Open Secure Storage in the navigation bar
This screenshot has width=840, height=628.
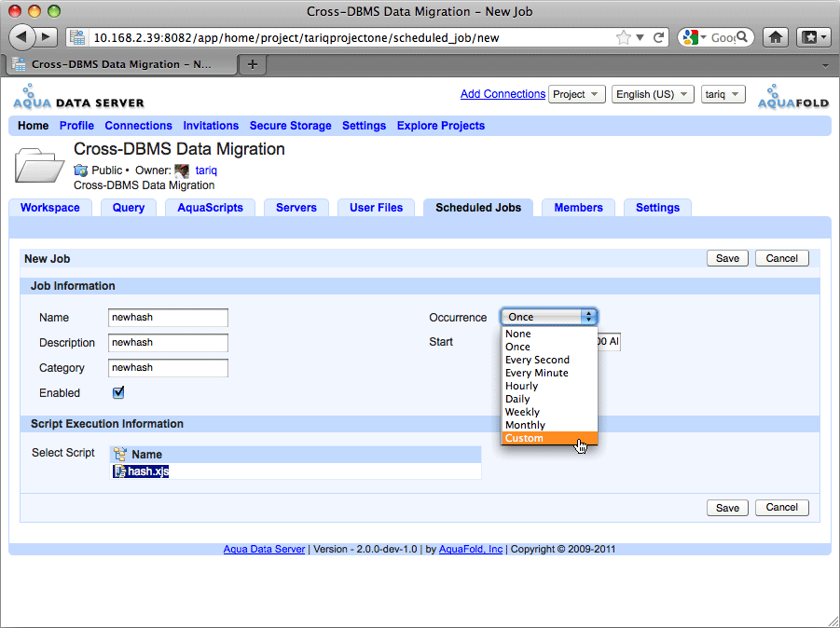[x=290, y=126]
